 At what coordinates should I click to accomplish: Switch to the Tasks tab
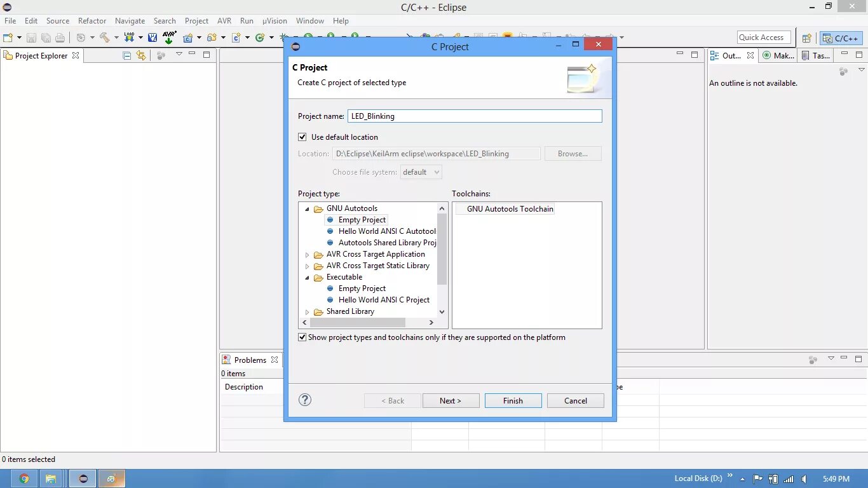816,55
